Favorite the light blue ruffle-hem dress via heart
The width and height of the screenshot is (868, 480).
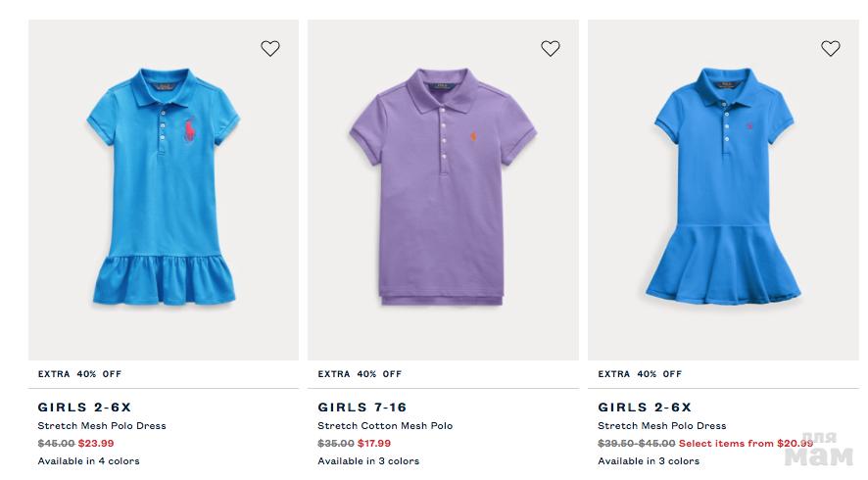[x=270, y=48]
